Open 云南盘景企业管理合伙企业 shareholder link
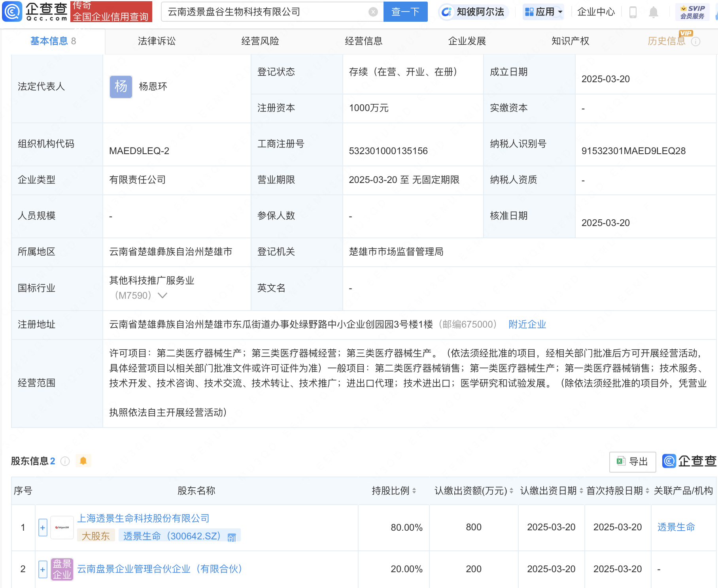718x588 pixels. 159,569
